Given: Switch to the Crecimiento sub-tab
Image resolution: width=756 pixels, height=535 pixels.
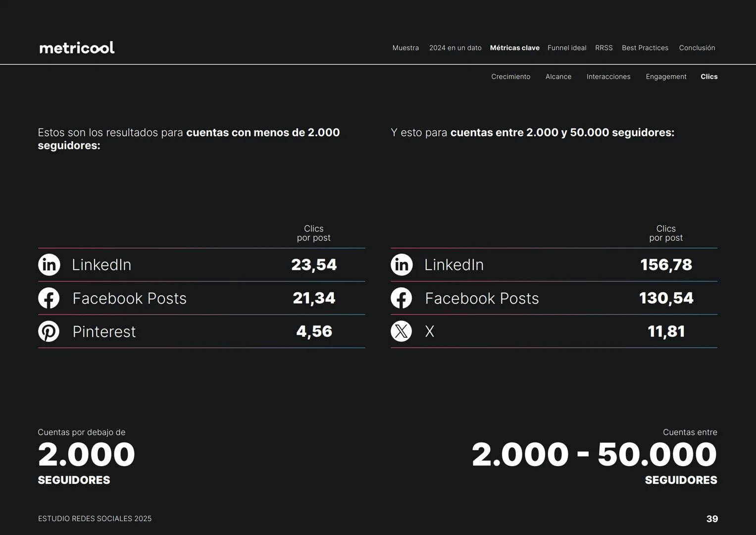Looking at the screenshot, I should coord(510,77).
